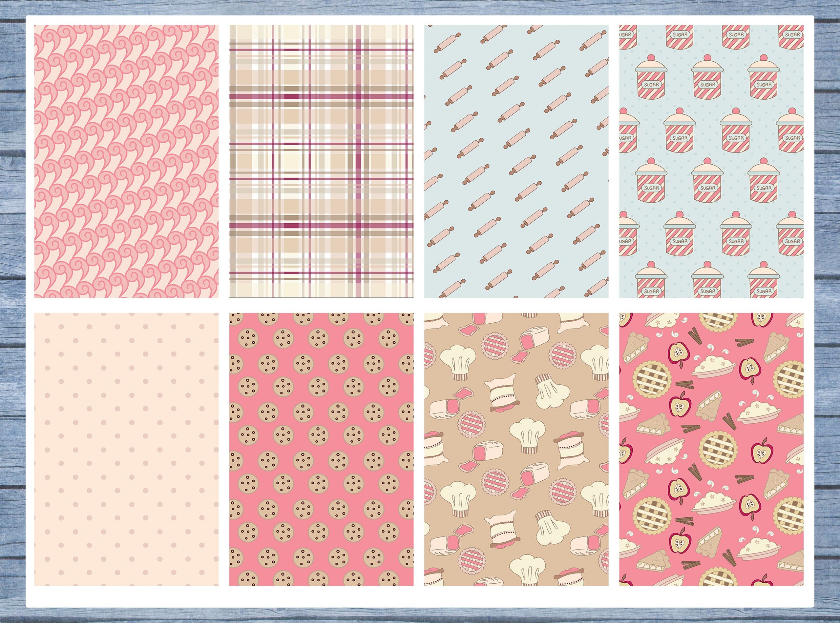The width and height of the screenshot is (840, 623).
Task: Click the blue wooden background border
Action: click(x=11, y=302)
